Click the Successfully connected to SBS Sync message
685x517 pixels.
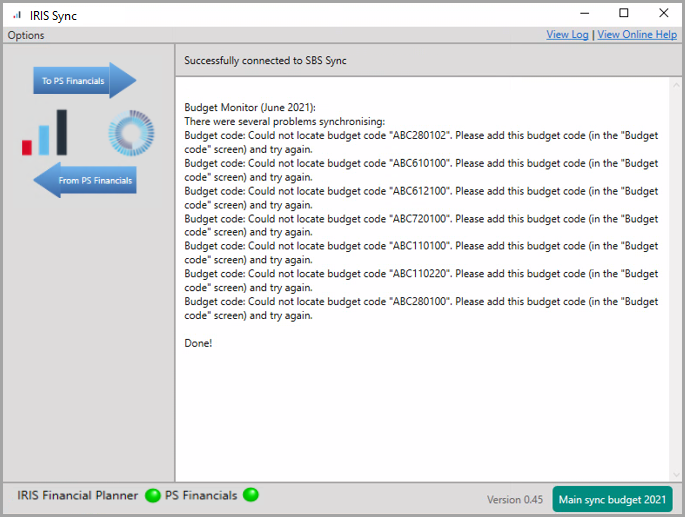[265, 61]
